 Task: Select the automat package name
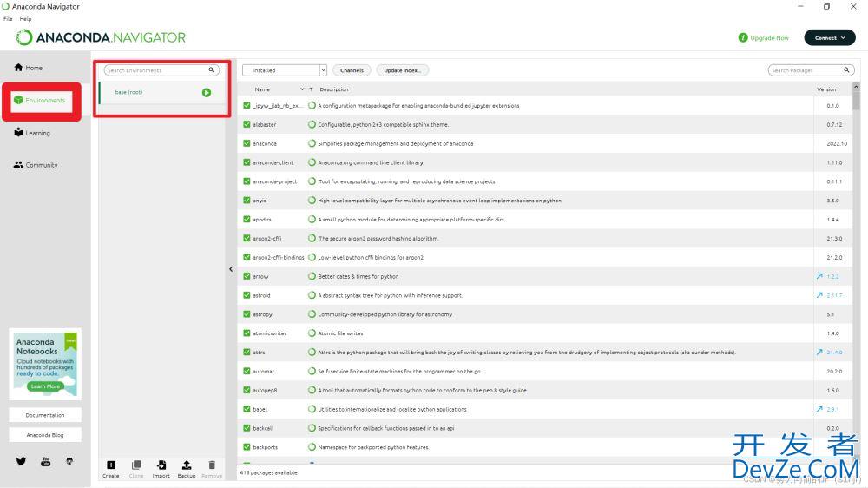(x=264, y=371)
